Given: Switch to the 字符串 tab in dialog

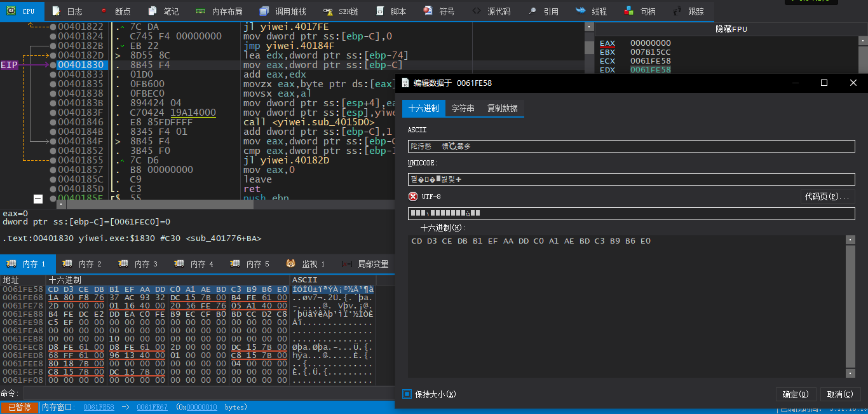Looking at the screenshot, I should pyautogui.click(x=463, y=109).
